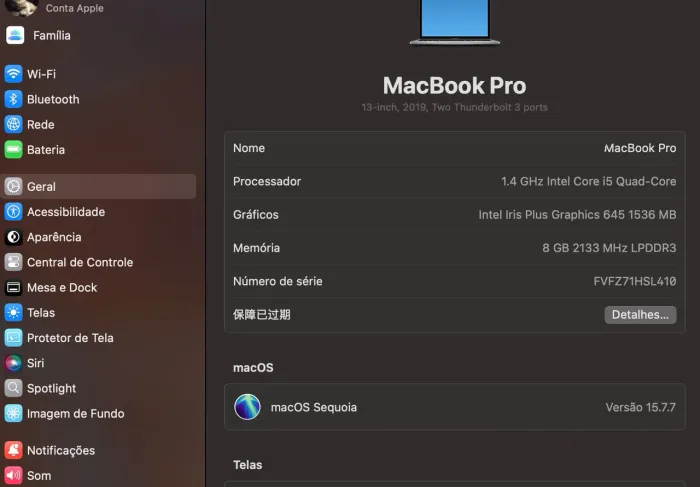
Task: Click the green Bateria icon
Action: point(13,150)
